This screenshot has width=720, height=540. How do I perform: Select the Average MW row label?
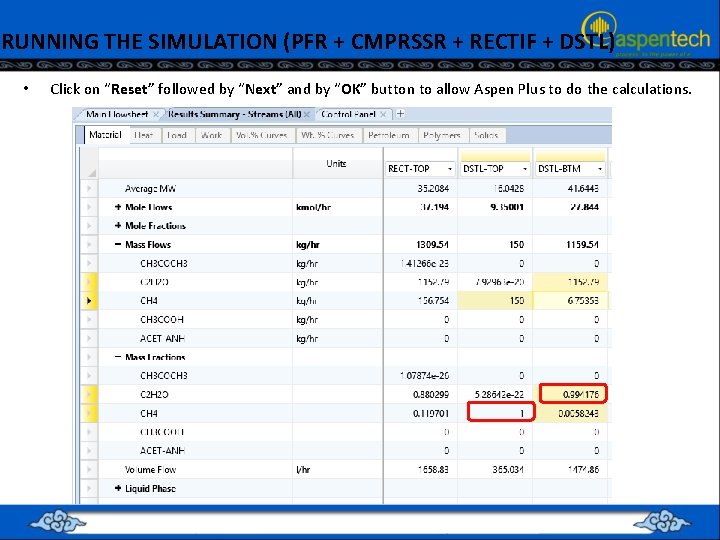150,189
